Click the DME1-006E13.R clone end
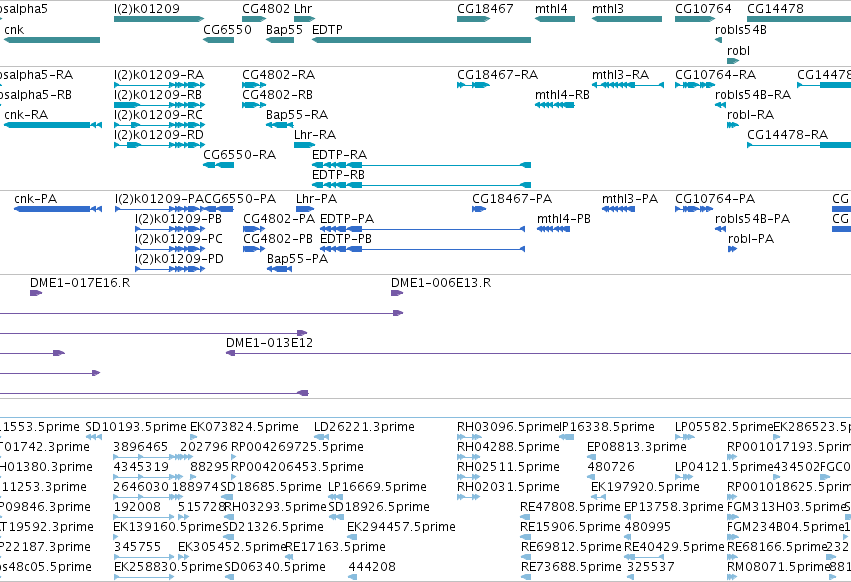 point(397,294)
